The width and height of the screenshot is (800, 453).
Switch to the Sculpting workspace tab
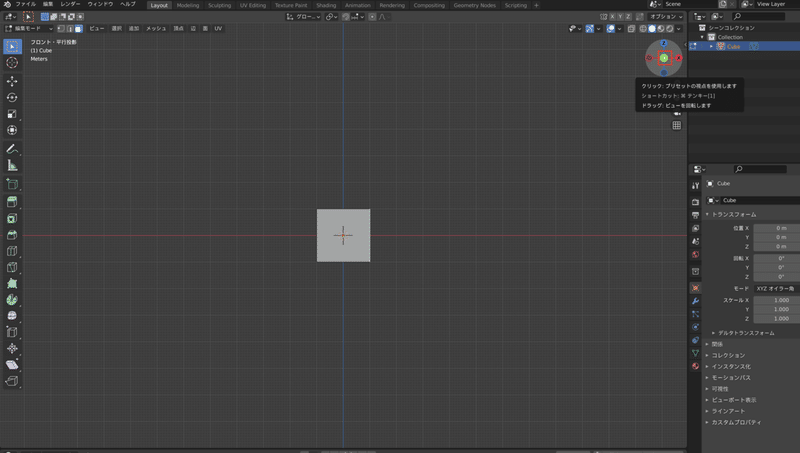coord(219,5)
